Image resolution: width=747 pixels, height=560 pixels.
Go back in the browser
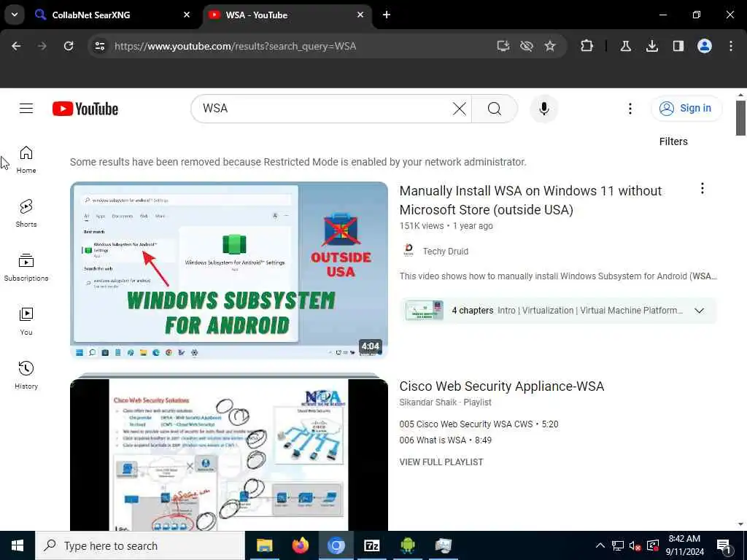[16, 46]
